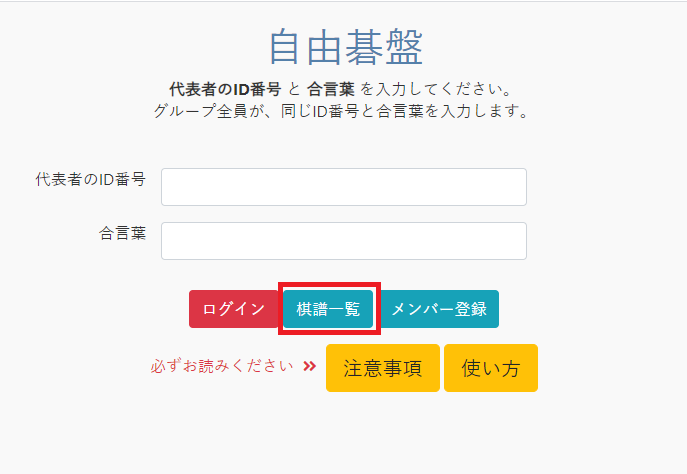
Task: Open the 注意事項 notes page
Action: click(x=382, y=368)
